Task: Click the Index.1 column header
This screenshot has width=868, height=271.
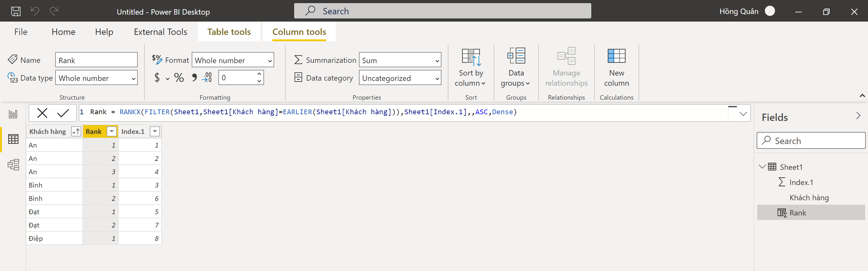Action: 133,131
